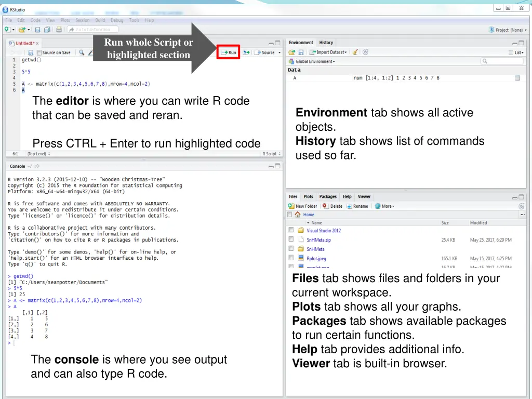Click the Rename button in Files pane
This screenshot has width=532, height=399.
[x=357, y=206]
